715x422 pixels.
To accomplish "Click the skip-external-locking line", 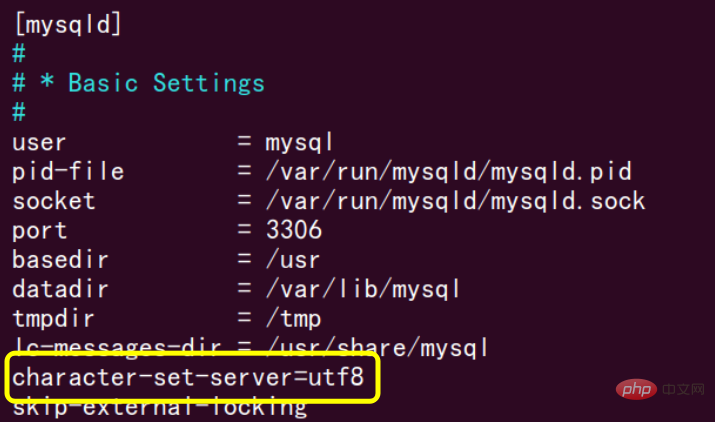I will pos(158,407).
